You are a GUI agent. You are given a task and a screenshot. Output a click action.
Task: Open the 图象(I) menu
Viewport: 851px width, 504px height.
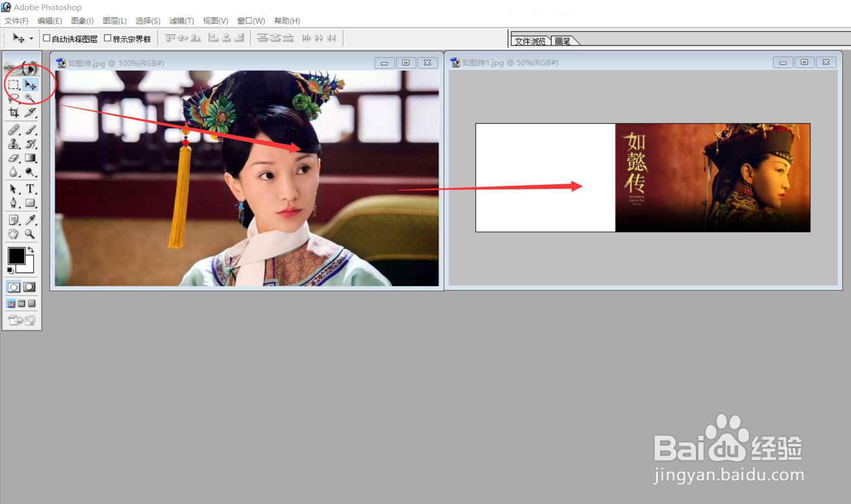coord(82,21)
